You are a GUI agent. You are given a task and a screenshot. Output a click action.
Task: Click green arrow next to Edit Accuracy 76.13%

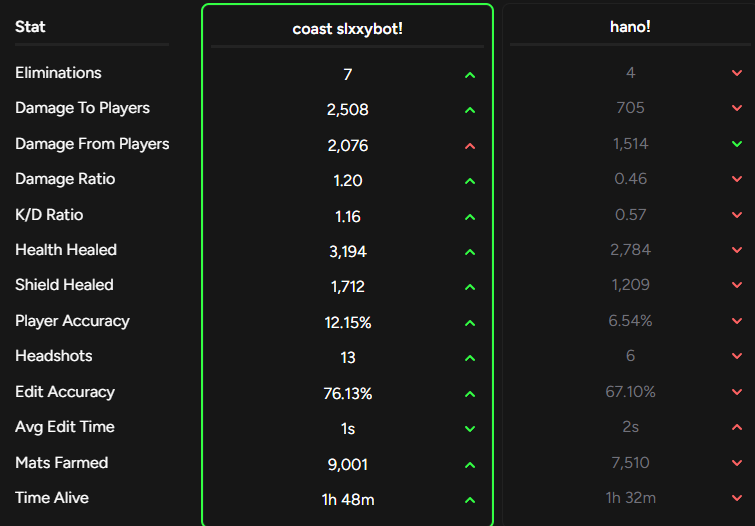[x=470, y=394]
